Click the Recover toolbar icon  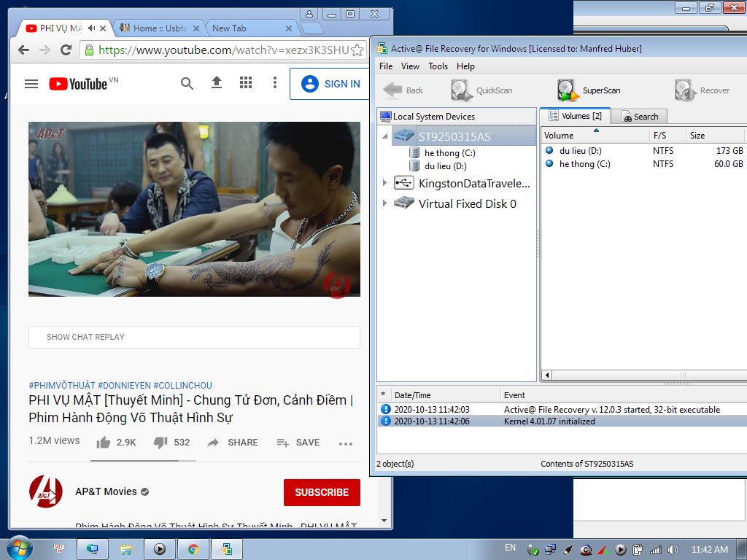click(x=703, y=90)
